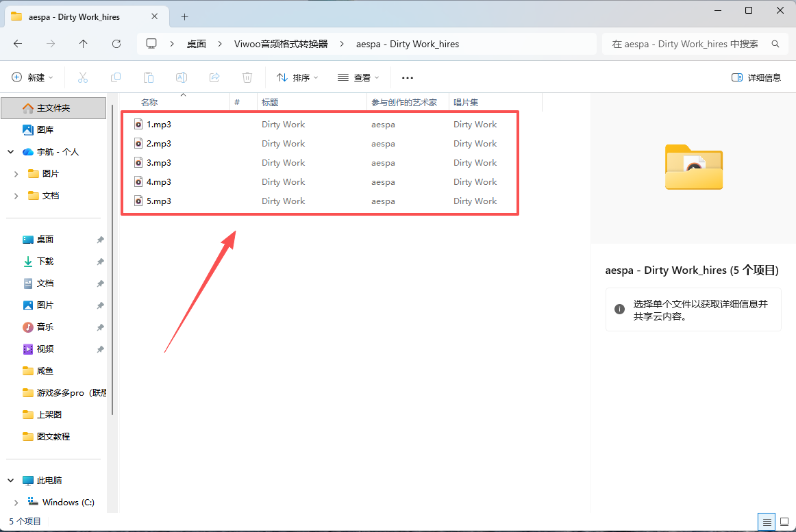Image resolution: width=796 pixels, height=532 pixels.
Task: Expand the 此电脑 tree node
Action: coord(11,481)
